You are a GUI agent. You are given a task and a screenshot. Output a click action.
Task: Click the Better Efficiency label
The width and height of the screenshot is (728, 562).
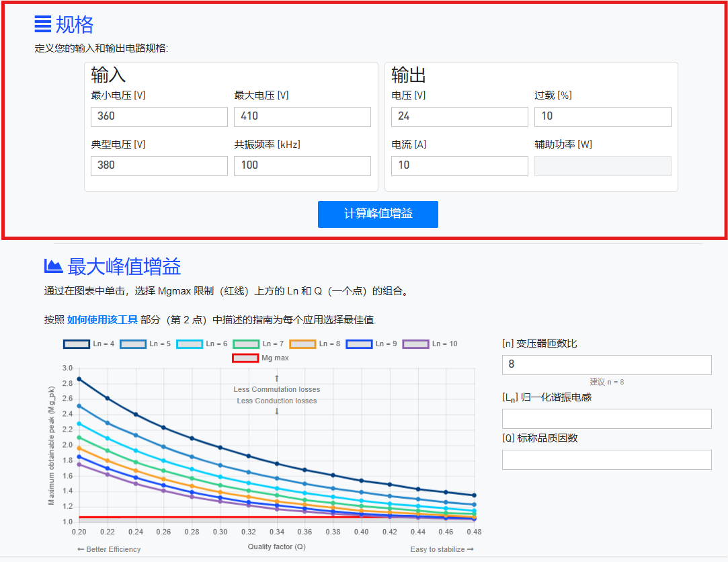click(109, 549)
